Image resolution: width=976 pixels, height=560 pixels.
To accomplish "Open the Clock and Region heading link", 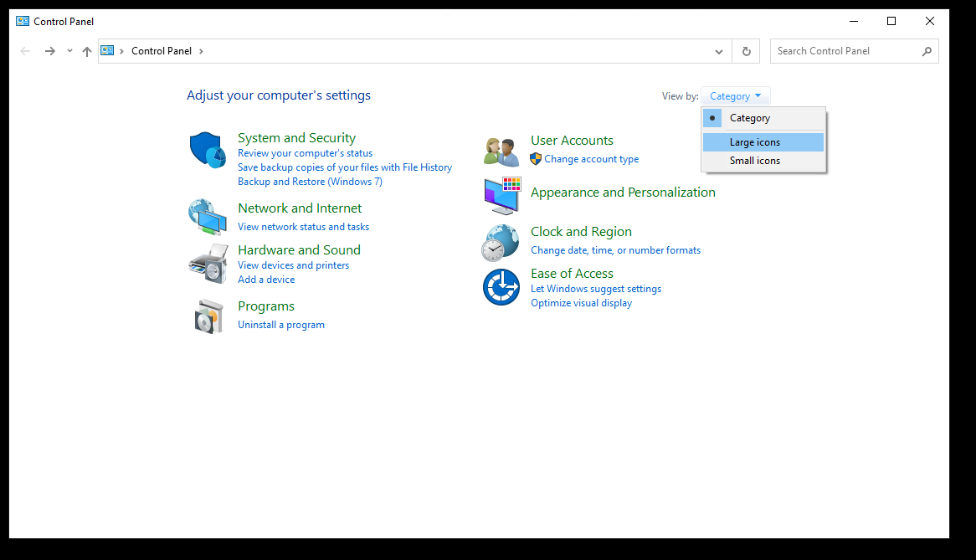I will tap(581, 232).
